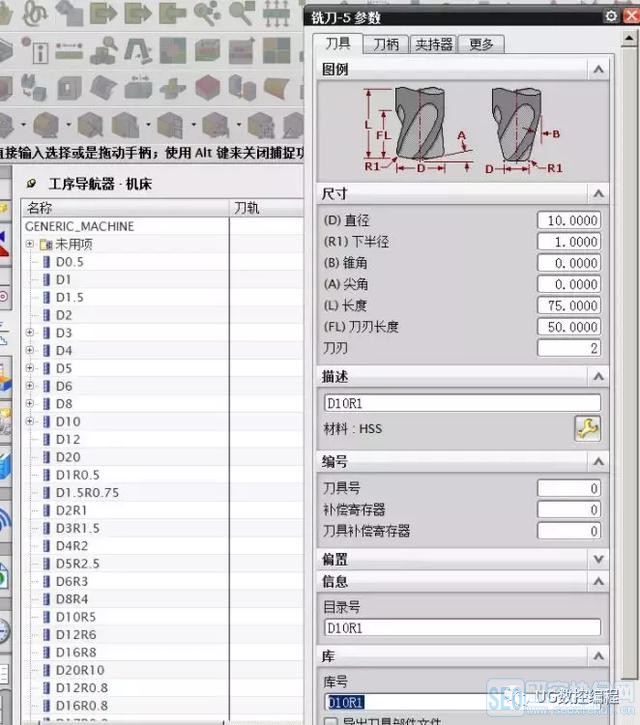The height and width of the screenshot is (725, 640).
Task: Click the 刀刃 flutes count field
Action: [x=569, y=348]
